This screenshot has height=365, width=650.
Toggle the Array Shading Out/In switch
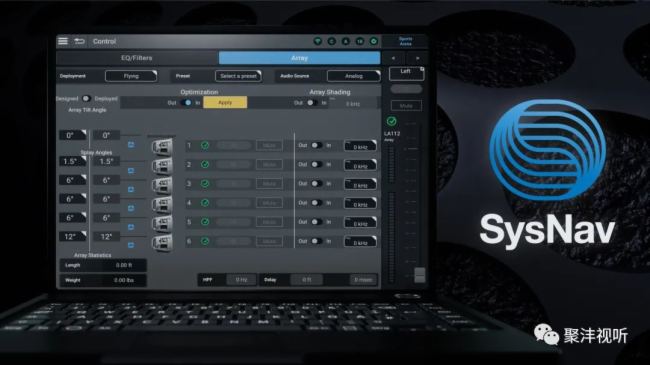[311, 102]
